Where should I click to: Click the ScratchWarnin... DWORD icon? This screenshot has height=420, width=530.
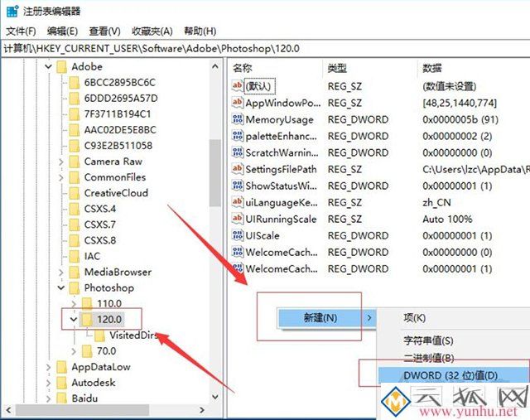click(238, 152)
